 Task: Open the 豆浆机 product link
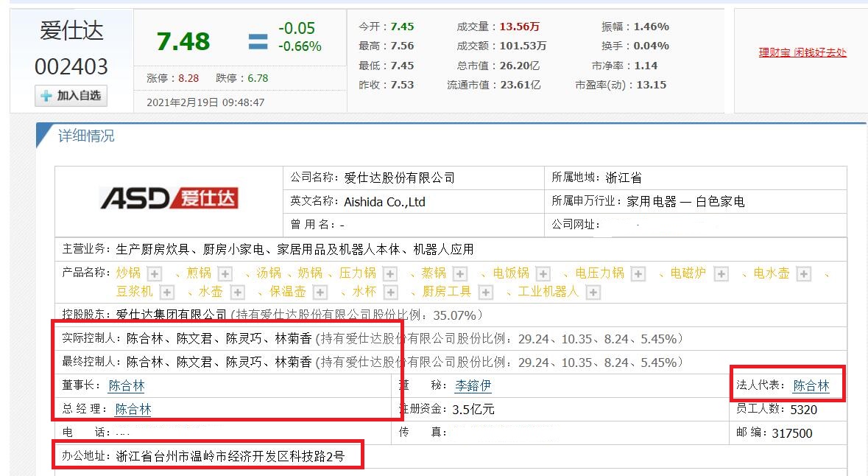134,292
